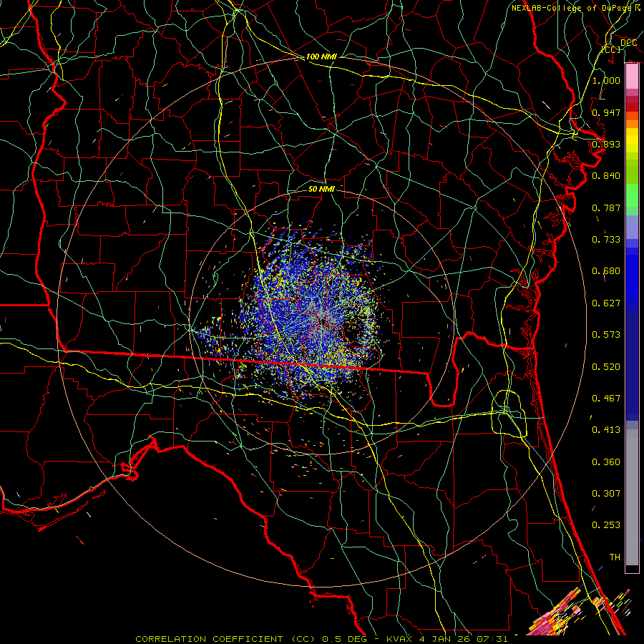The image size is (644, 644).
Task: Click the red segment of the color bar
Action: pos(632,107)
